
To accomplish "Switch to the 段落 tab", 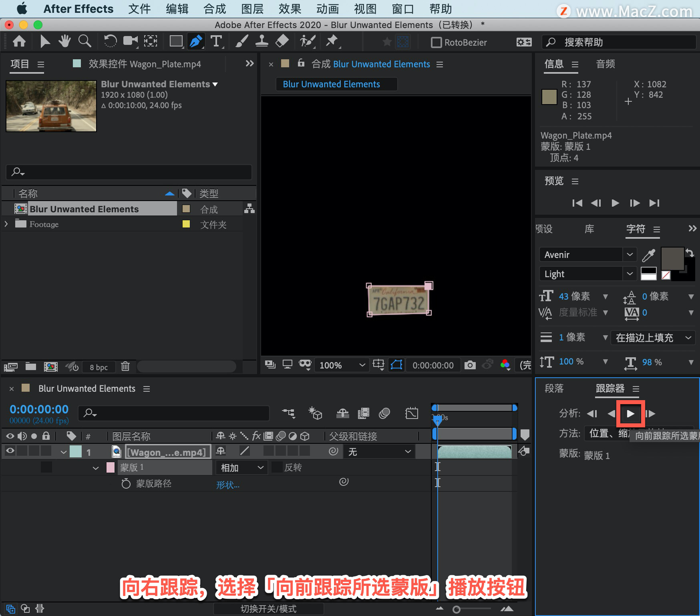I will click(554, 388).
